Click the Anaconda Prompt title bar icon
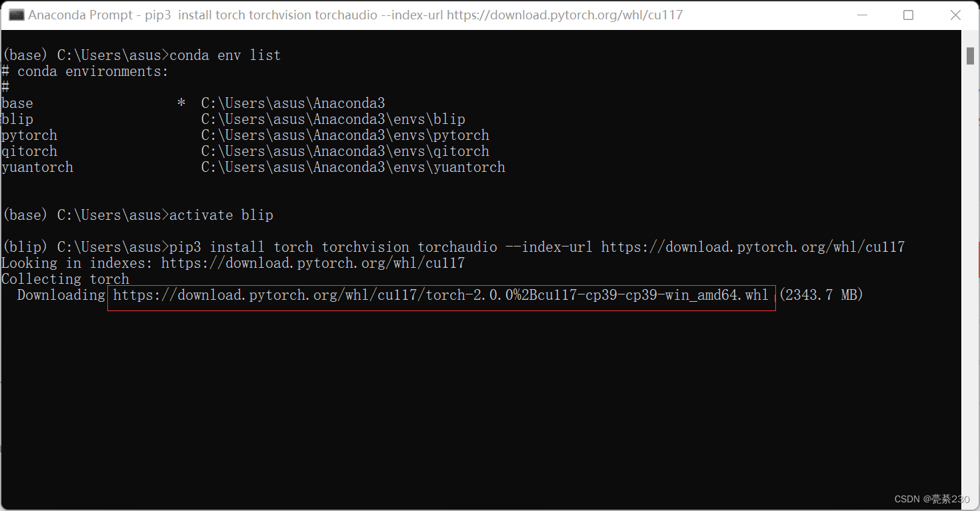The image size is (980, 511). click(16, 14)
